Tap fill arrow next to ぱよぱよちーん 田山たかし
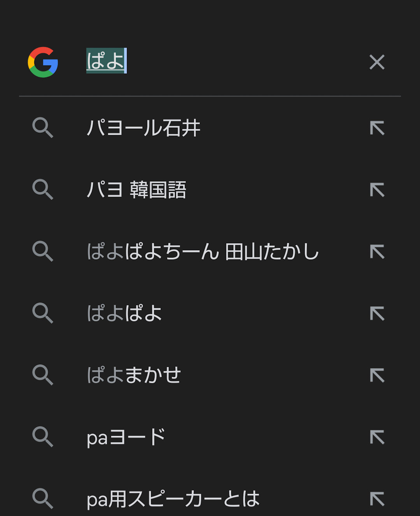 coord(377,252)
